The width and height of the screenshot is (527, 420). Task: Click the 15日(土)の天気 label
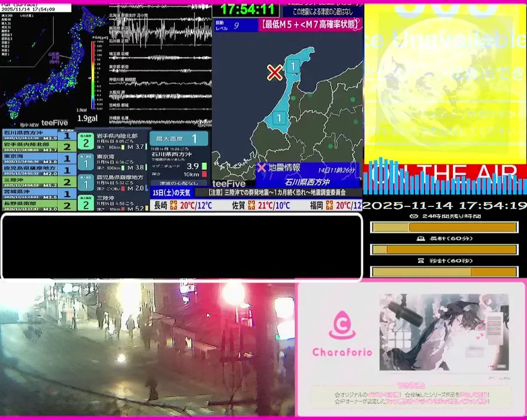click(172, 192)
